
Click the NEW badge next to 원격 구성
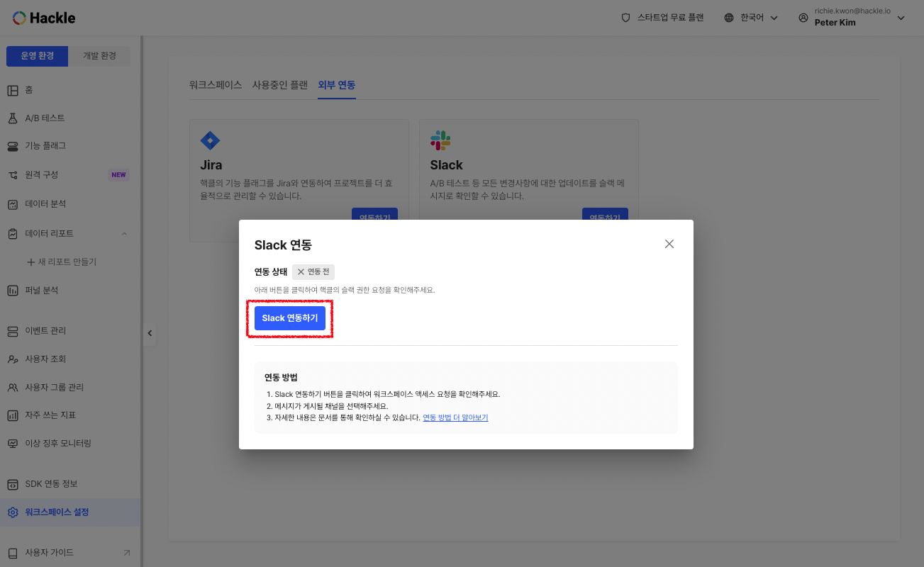click(118, 175)
